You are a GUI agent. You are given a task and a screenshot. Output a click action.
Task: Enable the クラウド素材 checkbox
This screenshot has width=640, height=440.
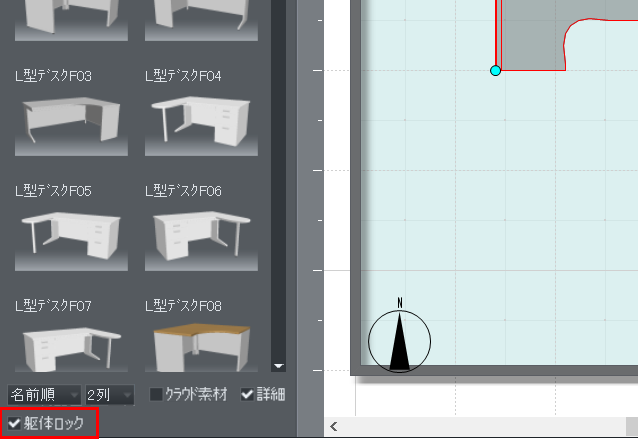pos(155,395)
